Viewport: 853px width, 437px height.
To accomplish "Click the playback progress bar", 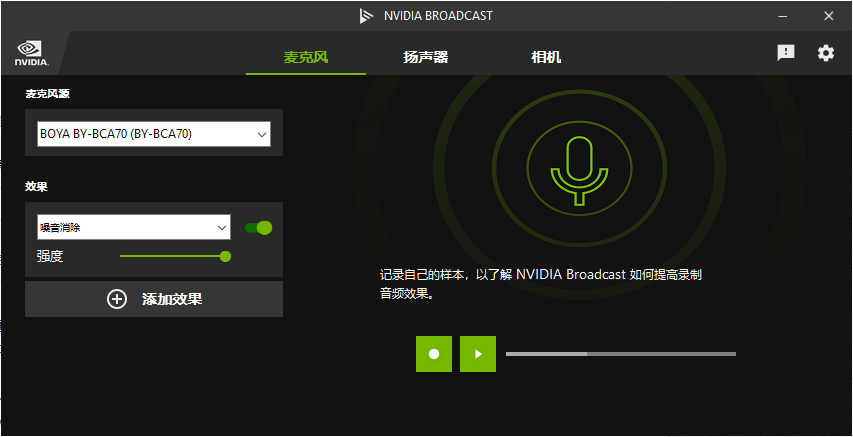I will pyautogui.click(x=621, y=354).
